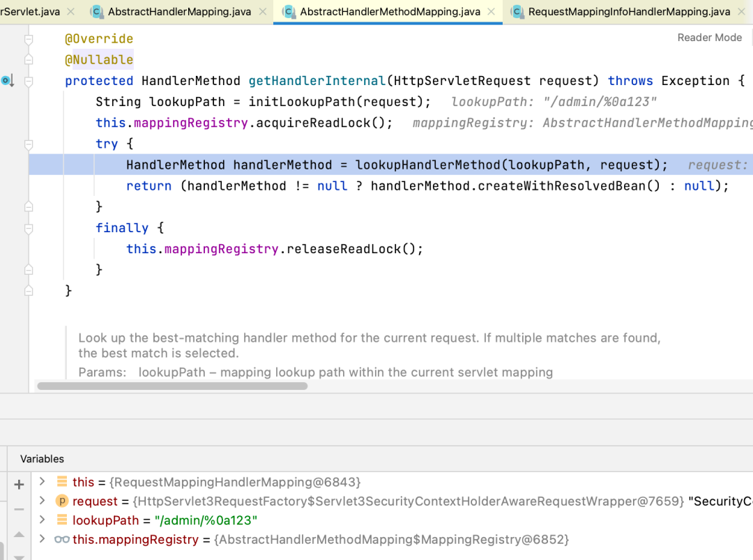Close the AbstractHandlerMapping.java tab
This screenshot has height=560, width=753.
click(261, 12)
